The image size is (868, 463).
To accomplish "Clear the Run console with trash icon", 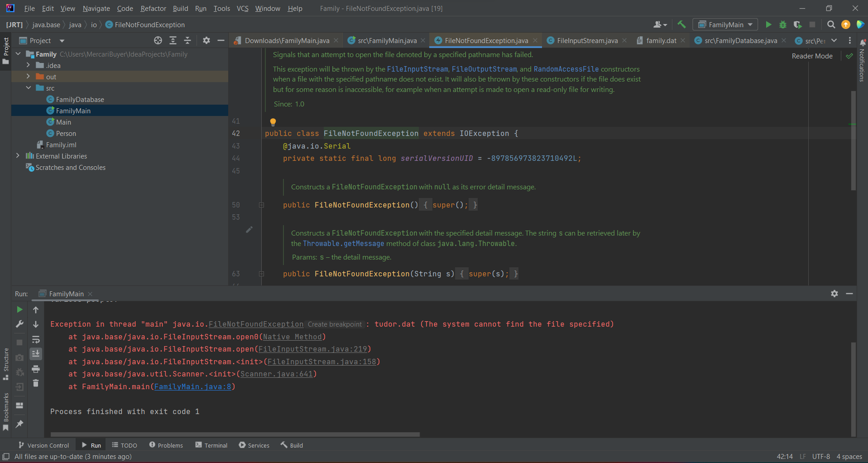I will click(36, 383).
